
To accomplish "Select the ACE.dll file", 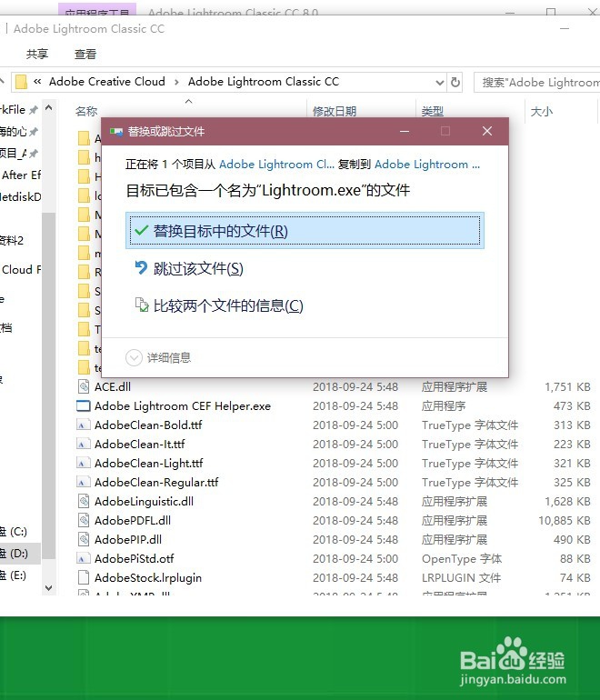I will point(113,386).
